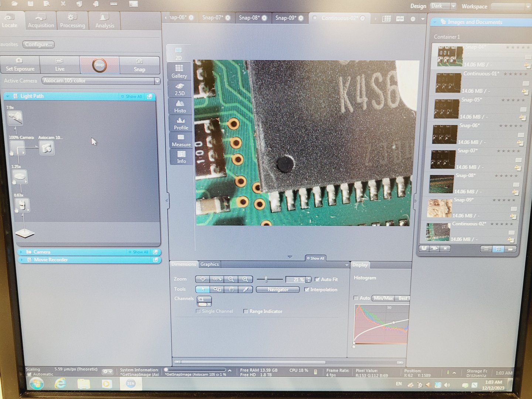Collapse the Light Path panel
The width and height of the screenshot is (532, 399).
click(x=7, y=96)
